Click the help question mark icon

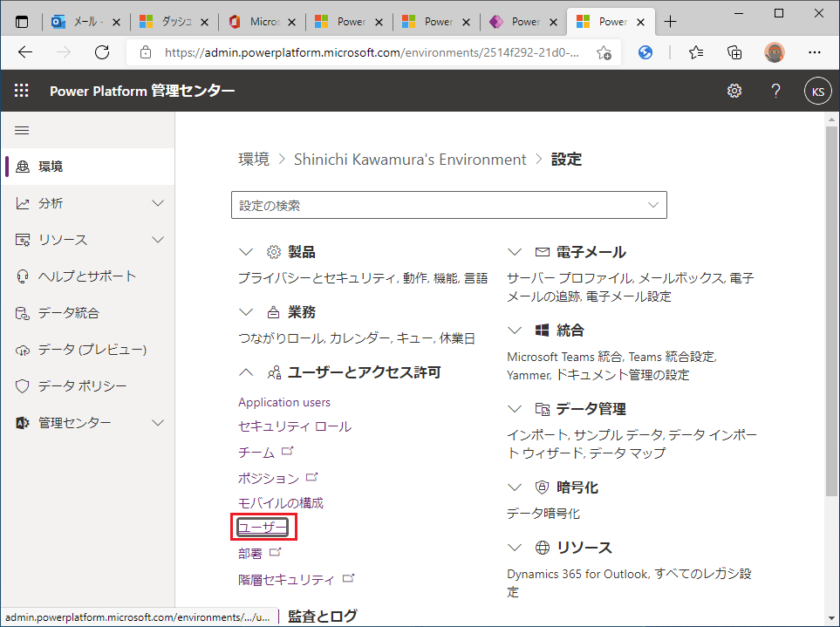775,91
